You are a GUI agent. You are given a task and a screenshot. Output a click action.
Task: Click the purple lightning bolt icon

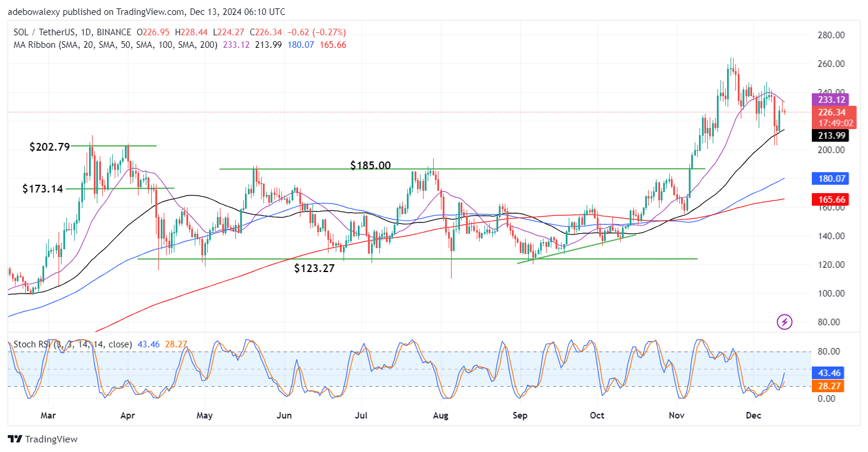point(784,322)
